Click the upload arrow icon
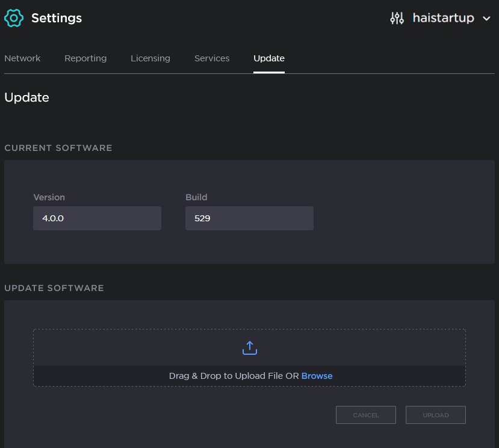Screen dimensions: 499x448 click(x=249, y=348)
